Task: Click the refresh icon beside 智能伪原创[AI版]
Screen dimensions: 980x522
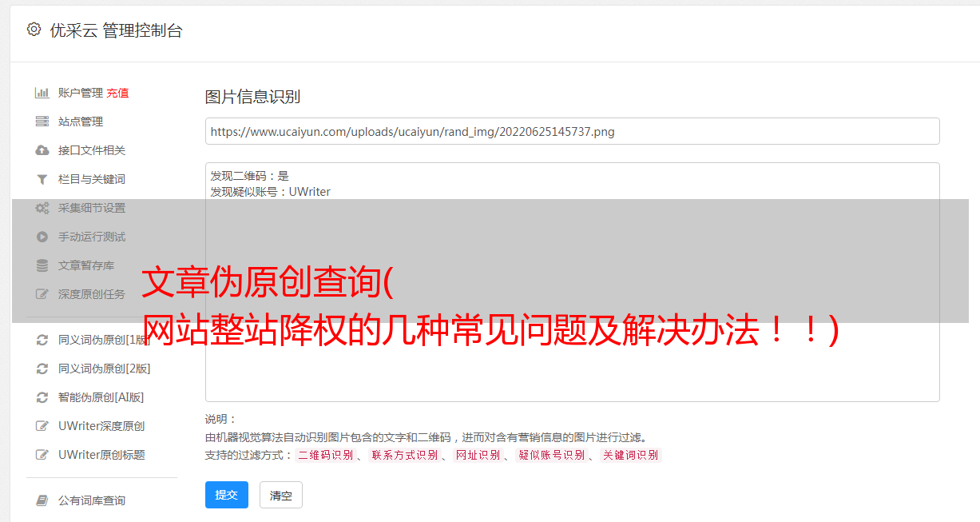Action: coord(42,397)
